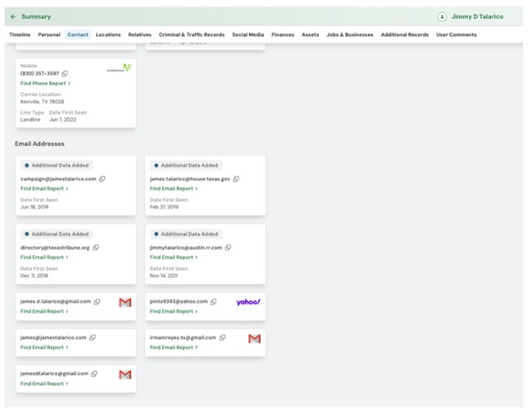Copy james.d.talarico@gmail.com email address
532x417 pixels.
(x=97, y=301)
